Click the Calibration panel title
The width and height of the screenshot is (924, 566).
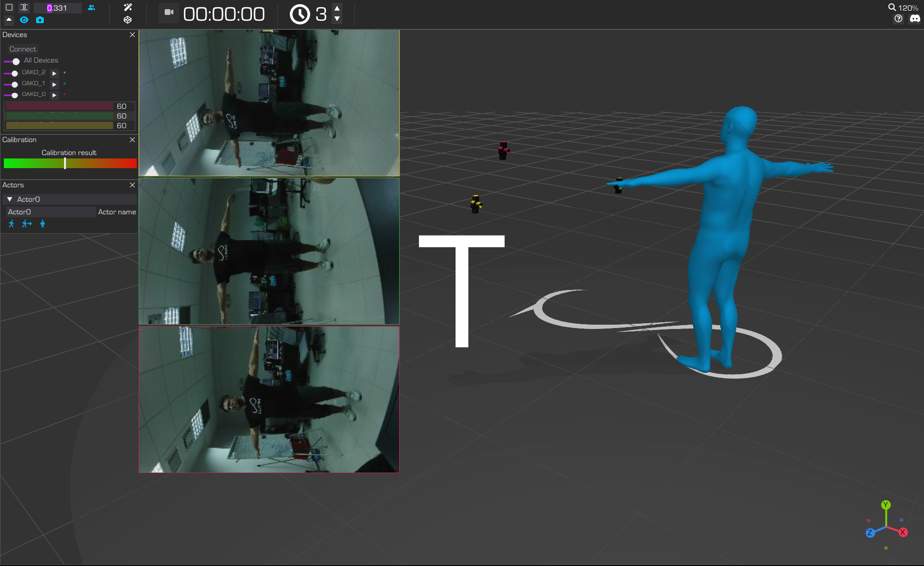coord(19,140)
